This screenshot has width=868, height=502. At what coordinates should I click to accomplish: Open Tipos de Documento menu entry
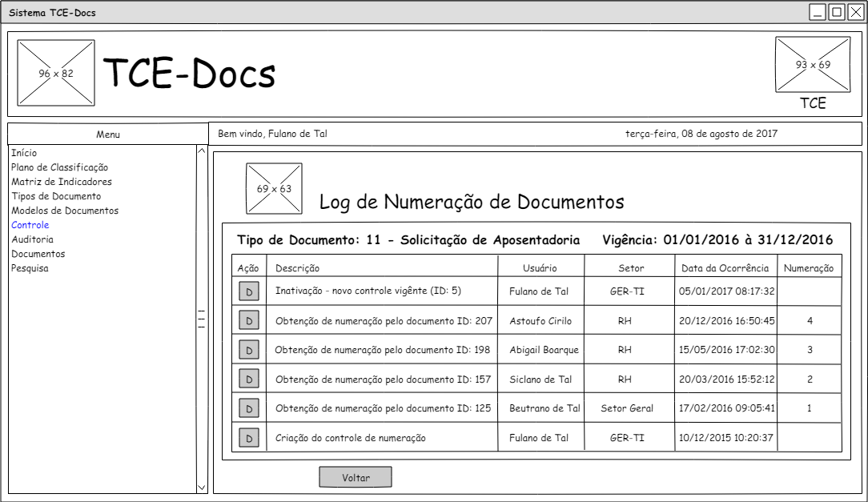click(56, 196)
